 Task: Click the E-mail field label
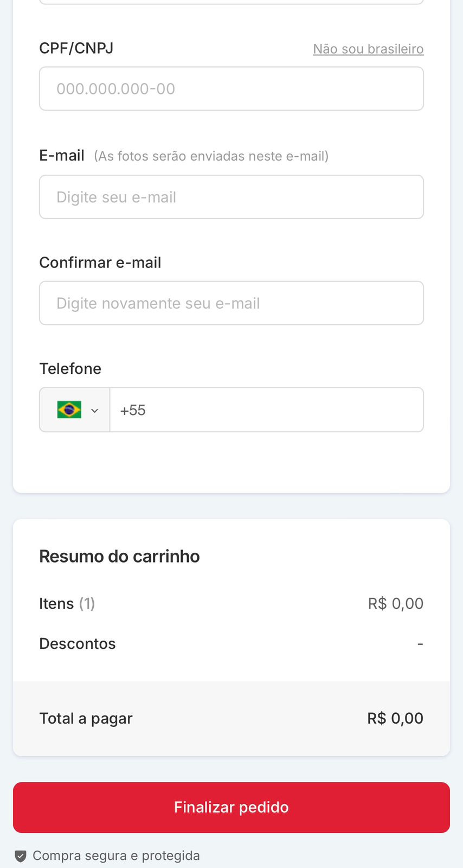[x=62, y=156]
